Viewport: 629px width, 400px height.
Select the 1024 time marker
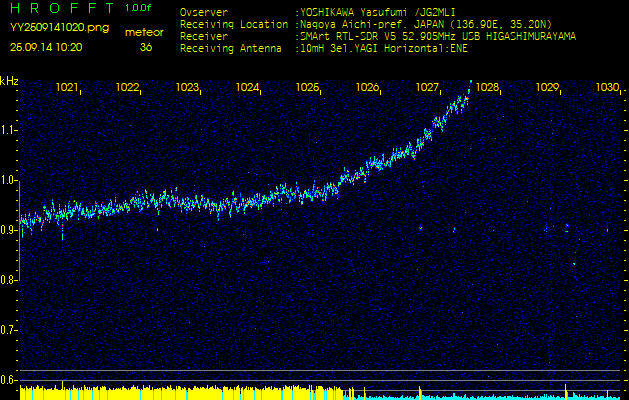pos(248,88)
